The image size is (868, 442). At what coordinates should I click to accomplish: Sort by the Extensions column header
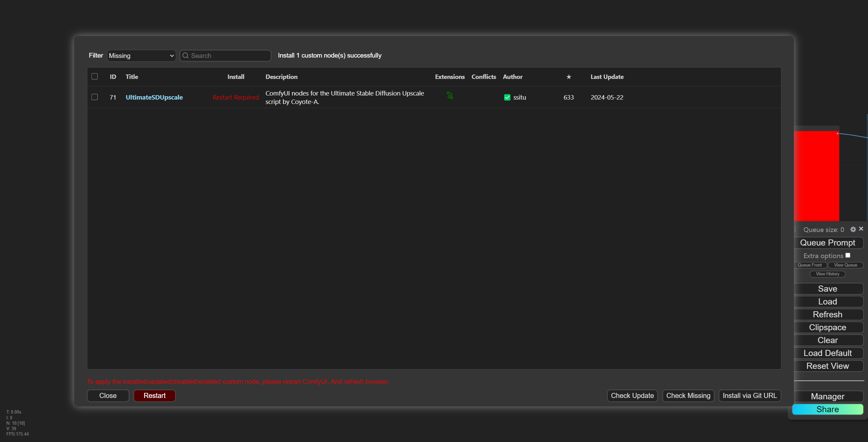click(x=450, y=77)
